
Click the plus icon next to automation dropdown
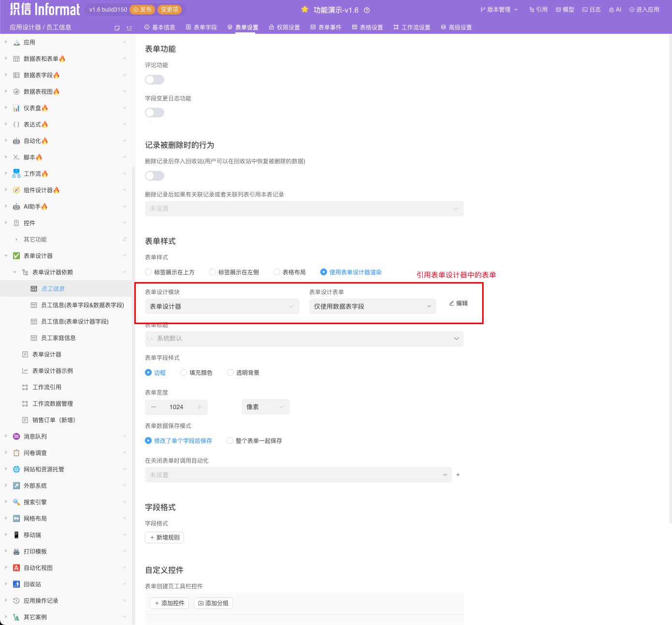click(458, 475)
